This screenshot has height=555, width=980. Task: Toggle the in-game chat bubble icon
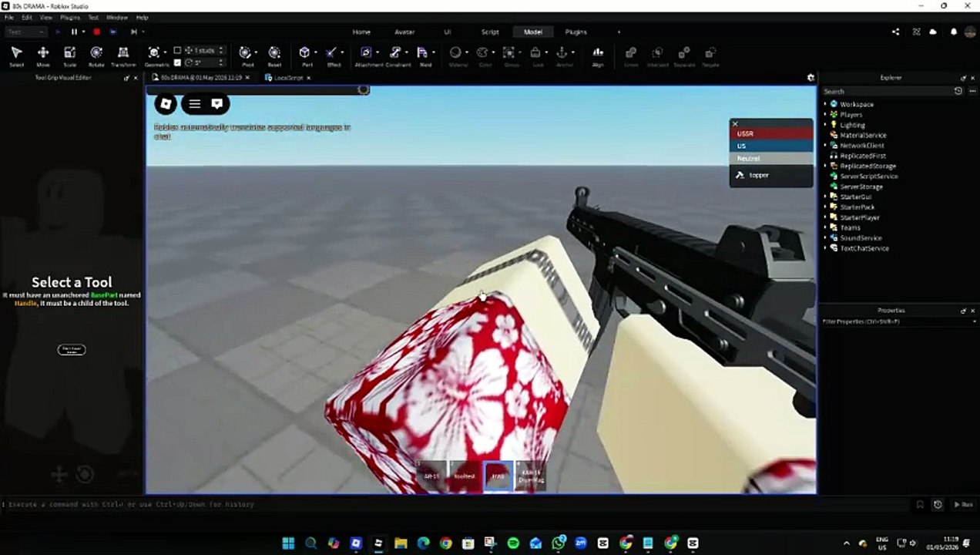[217, 103]
